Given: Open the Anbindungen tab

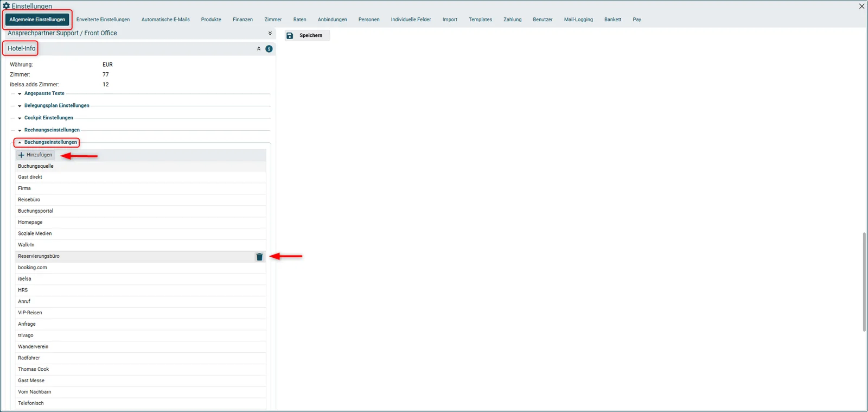Looking at the screenshot, I should (332, 20).
